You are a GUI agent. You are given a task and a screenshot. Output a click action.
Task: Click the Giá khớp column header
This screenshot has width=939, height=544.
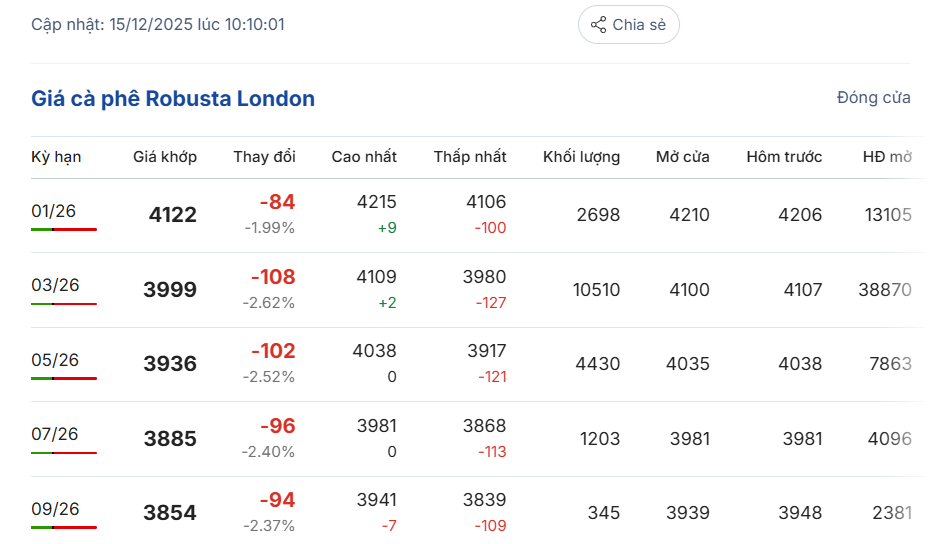[x=165, y=156]
